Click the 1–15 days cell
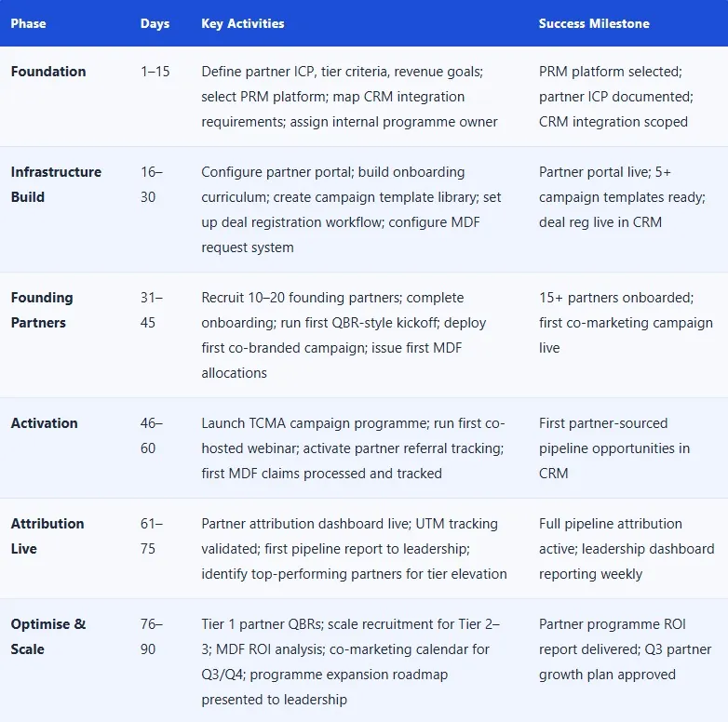Image resolution: width=728 pixels, height=722 pixels. coord(155,72)
